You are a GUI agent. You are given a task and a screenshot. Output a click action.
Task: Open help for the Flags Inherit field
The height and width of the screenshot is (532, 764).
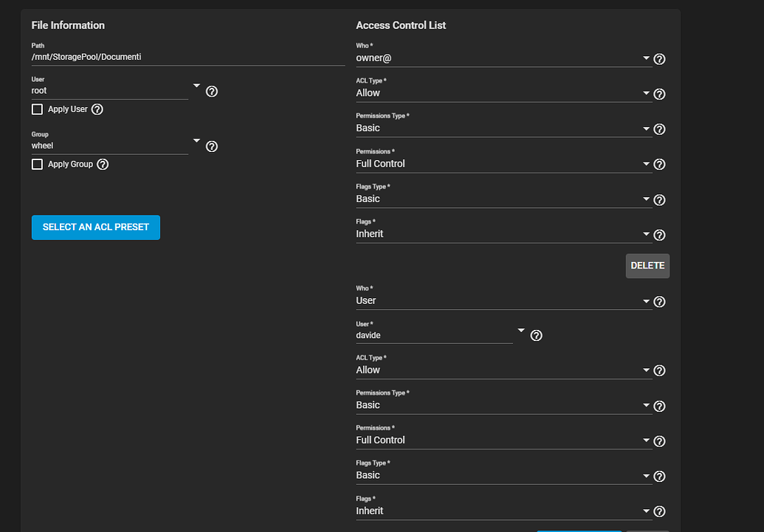click(659, 235)
